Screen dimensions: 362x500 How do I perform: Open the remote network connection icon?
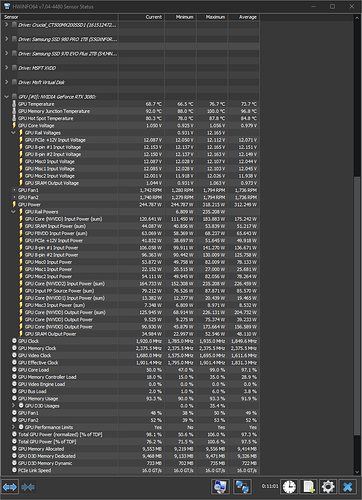click(242, 487)
